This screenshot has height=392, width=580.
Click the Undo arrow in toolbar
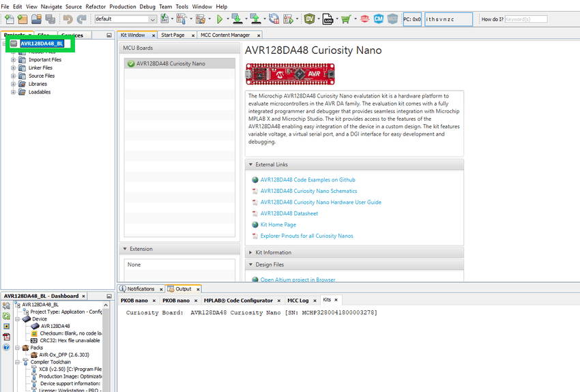click(x=67, y=19)
